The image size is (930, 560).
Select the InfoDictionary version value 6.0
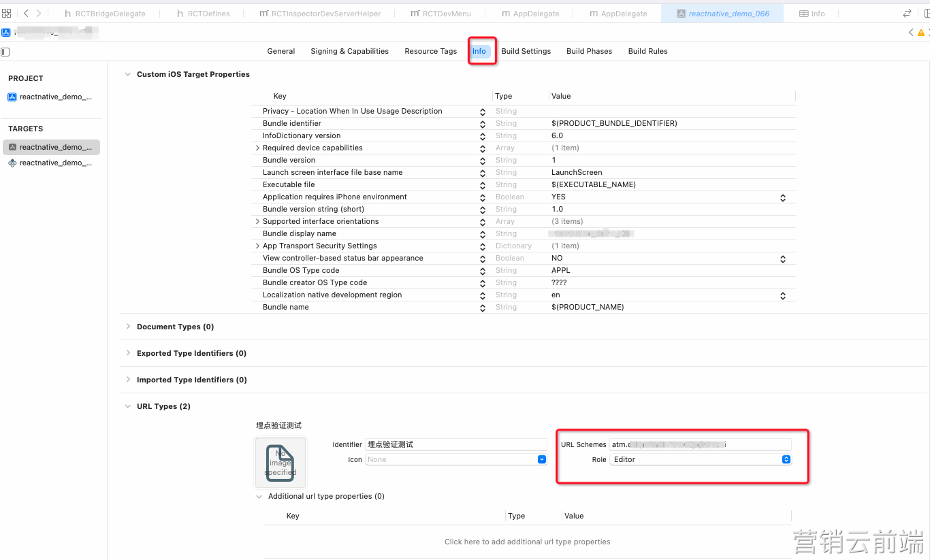557,135
